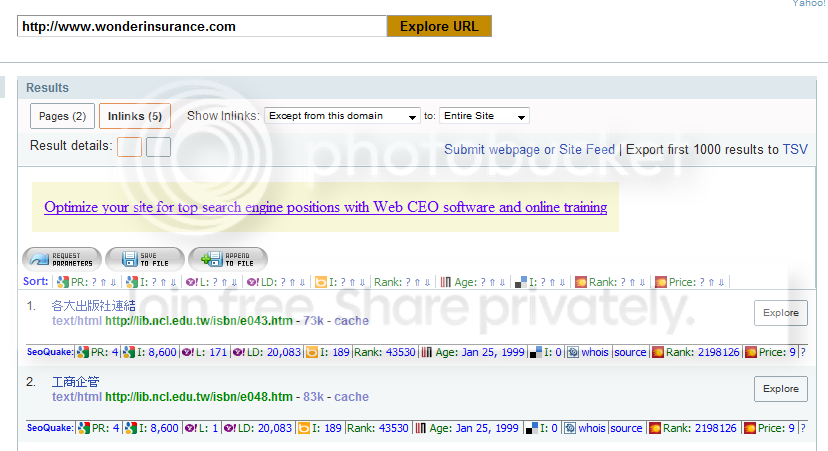Image resolution: width=828 pixels, height=451 pixels.
Task: Click Google Index icon in Sort row
Action: pyautogui.click(x=131, y=283)
